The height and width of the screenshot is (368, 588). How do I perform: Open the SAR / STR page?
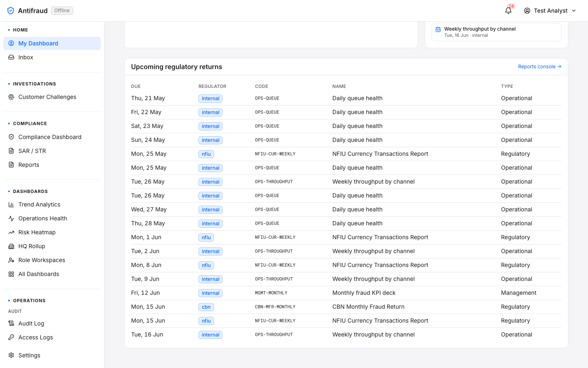click(x=52, y=151)
